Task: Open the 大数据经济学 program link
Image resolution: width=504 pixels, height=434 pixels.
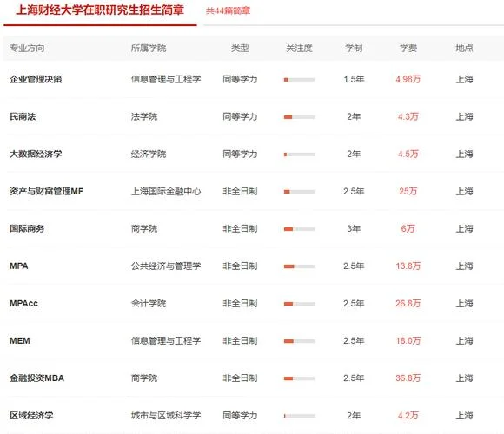Action: [x=36, y=155]
